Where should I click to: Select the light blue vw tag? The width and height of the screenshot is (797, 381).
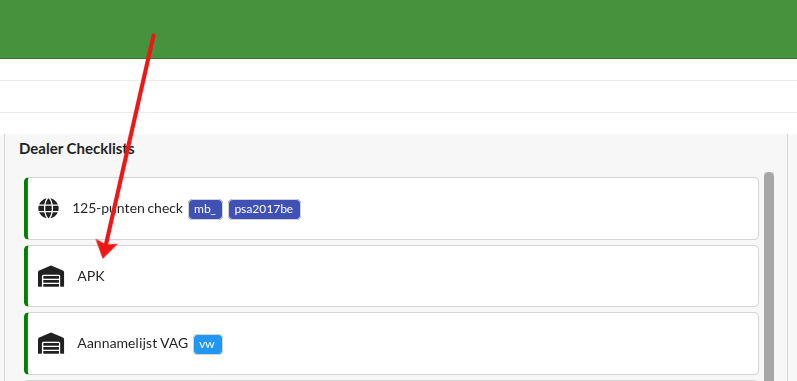(208, 344)
